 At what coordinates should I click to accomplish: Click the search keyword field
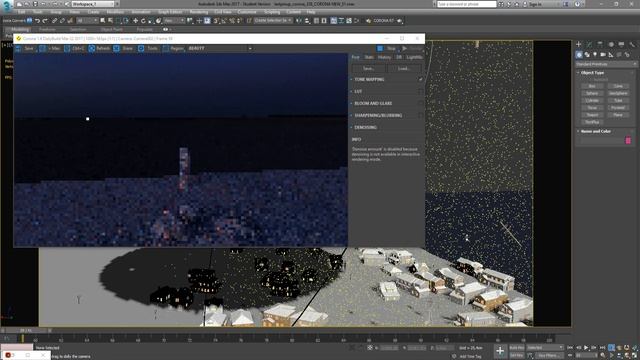pos(467,4)
